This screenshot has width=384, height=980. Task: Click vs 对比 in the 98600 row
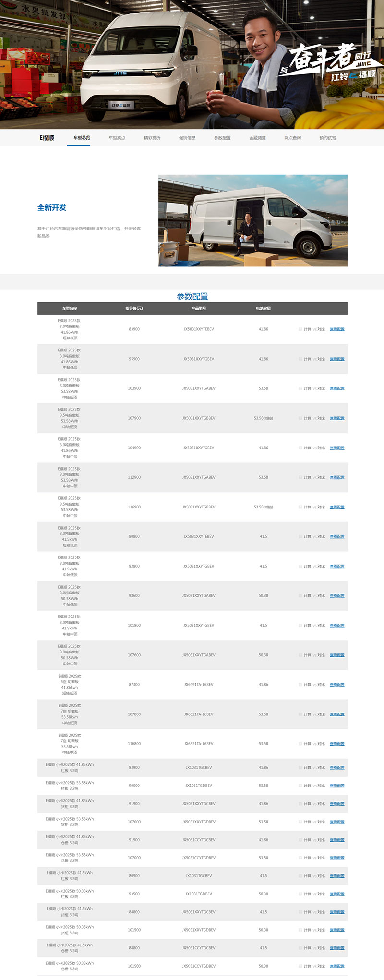coord(319,596)
